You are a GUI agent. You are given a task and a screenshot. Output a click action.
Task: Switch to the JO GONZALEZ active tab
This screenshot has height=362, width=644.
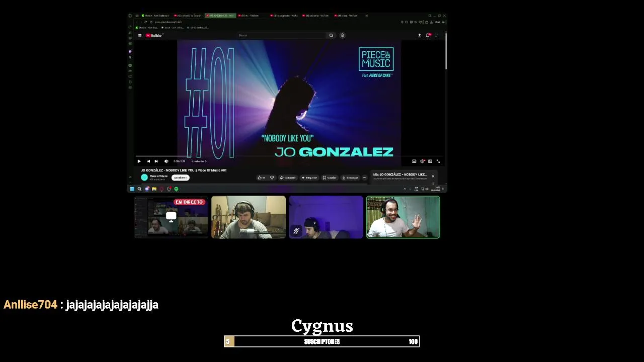[220, 16]
